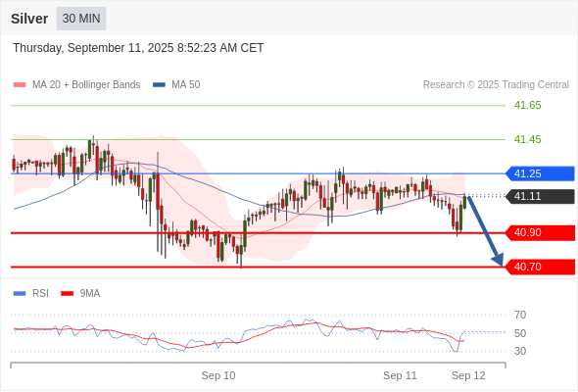Click the Trading Central research credit

[496, 85]
